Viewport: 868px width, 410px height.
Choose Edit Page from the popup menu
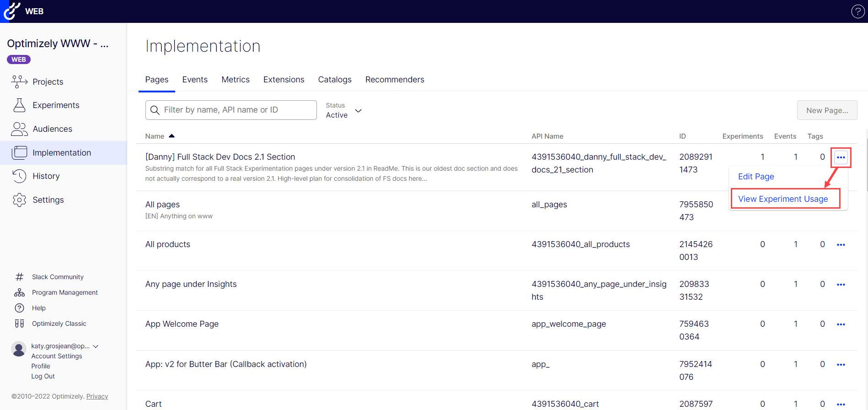756,177
